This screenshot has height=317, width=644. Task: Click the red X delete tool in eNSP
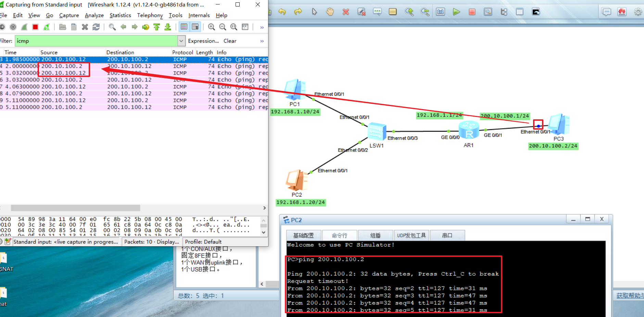[346, 12]
